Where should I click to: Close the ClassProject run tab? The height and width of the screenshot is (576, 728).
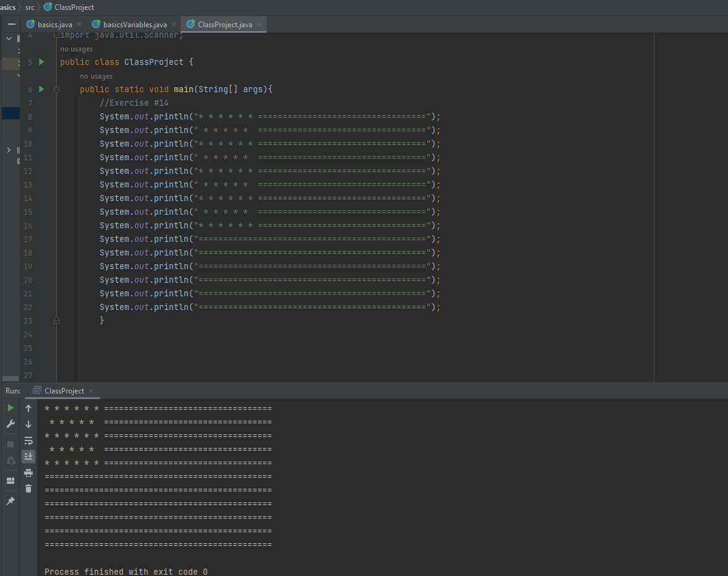point(91,391)
